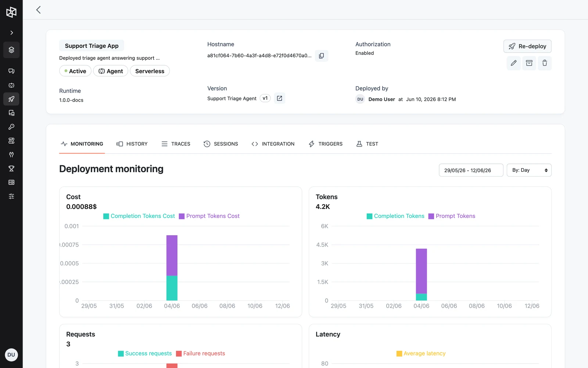Viewport: 588px width, 368px height.
Task: Click the Serverless badge
Action: (x=150, y=71)
